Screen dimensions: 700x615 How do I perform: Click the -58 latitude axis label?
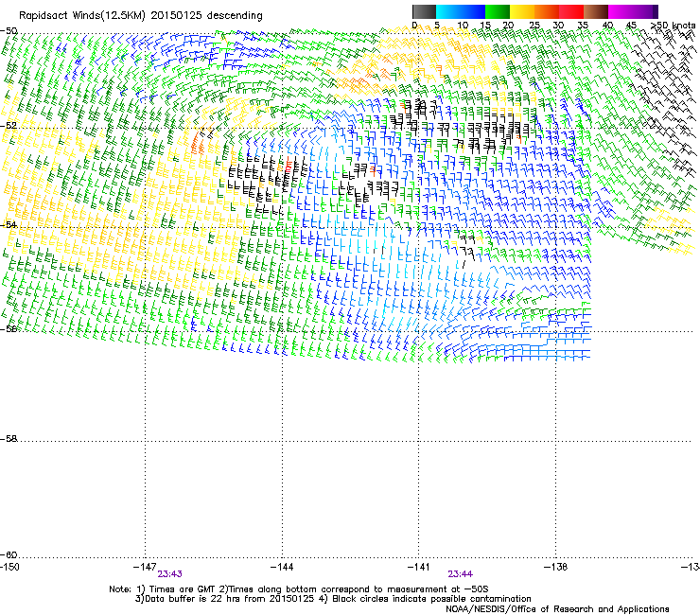click(x=9, y=439)
